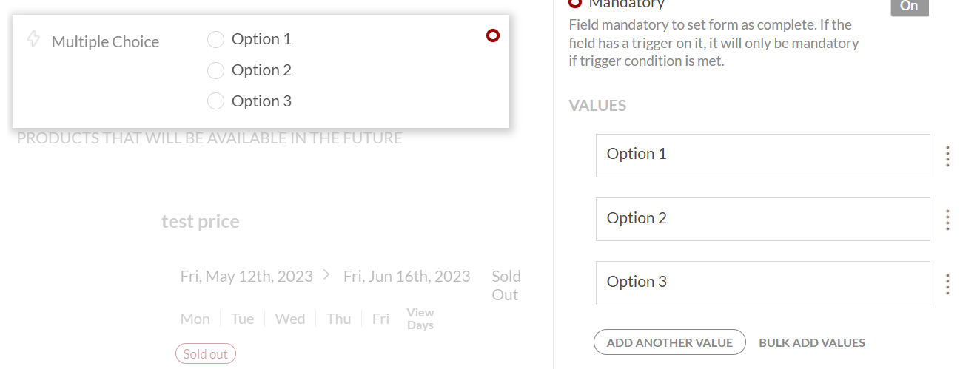Click the Add Another Value button
980x369 pixels.
pos(669,342)
